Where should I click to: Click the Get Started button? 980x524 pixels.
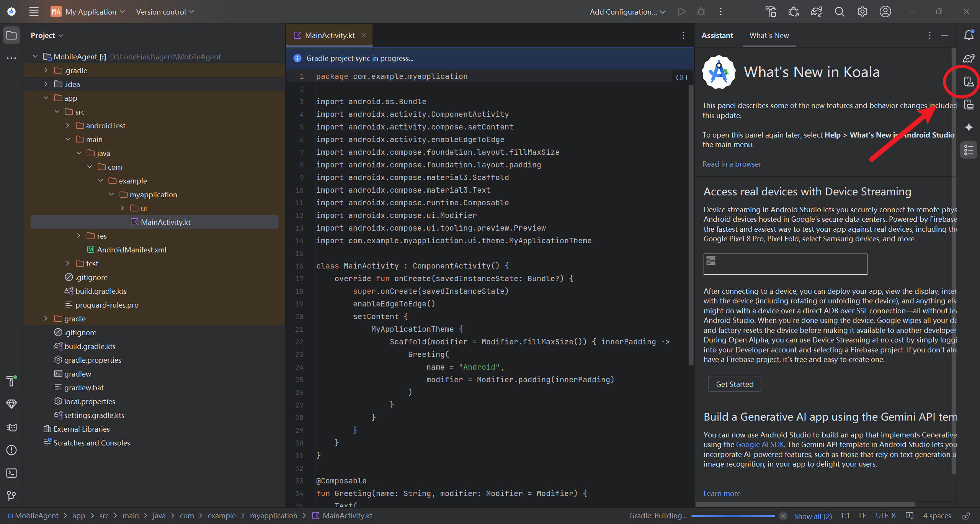[x=734, y=384]
